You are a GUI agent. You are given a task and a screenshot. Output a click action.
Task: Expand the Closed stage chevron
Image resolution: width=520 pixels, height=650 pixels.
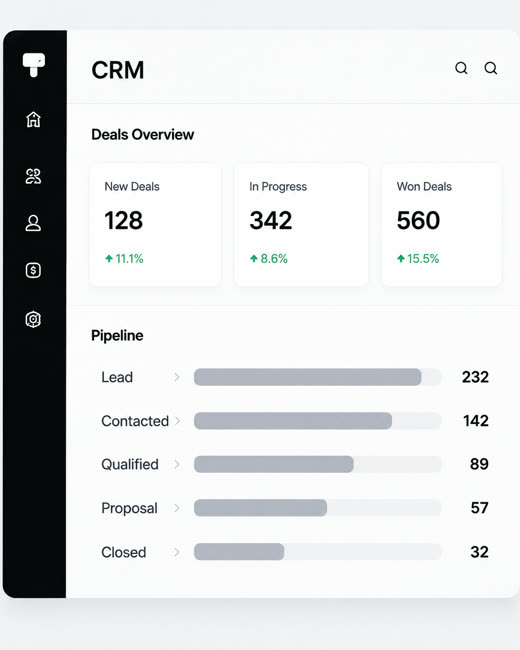177,552
